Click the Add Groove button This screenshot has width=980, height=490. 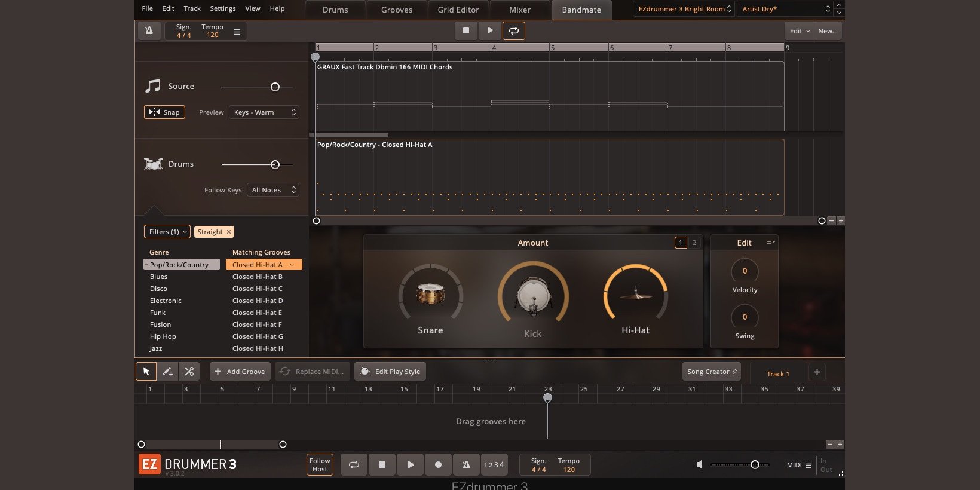(x=240, y=372)
